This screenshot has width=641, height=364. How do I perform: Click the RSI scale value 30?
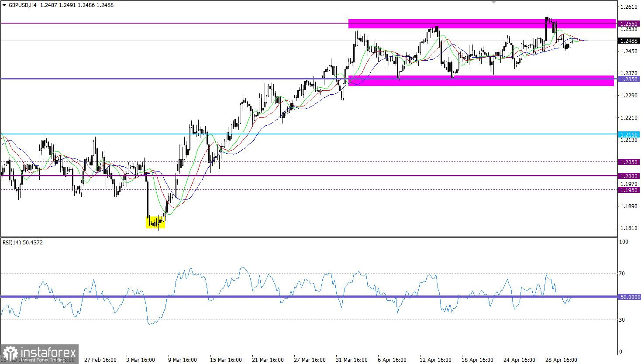623,320
